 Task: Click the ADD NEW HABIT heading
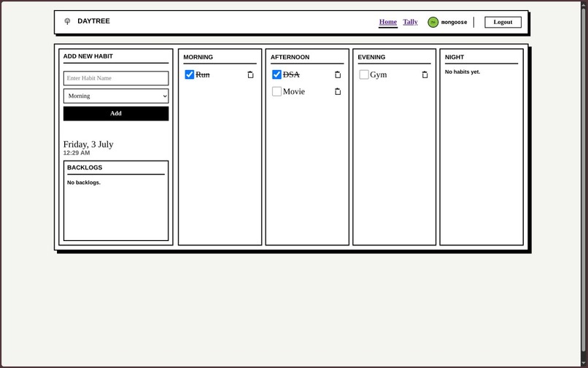88,56
